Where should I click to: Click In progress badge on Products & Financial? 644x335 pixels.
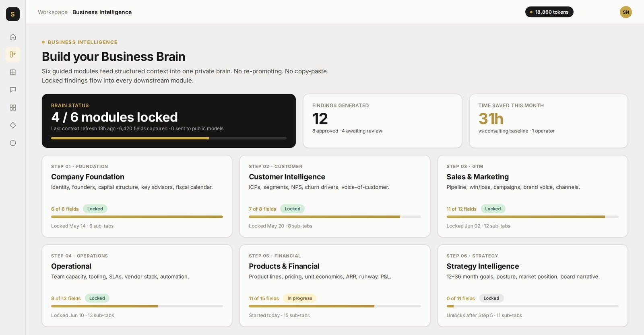click(300, 298)
